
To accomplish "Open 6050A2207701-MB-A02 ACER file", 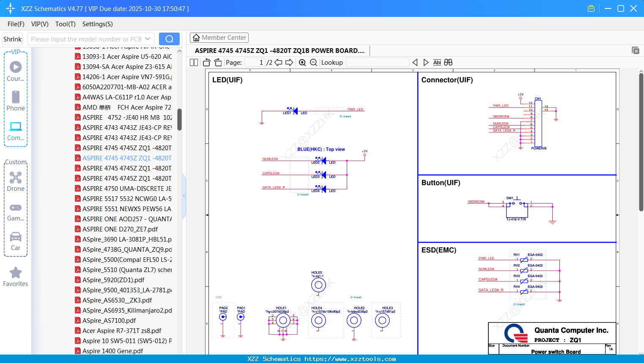I will (x=123, y=87).
